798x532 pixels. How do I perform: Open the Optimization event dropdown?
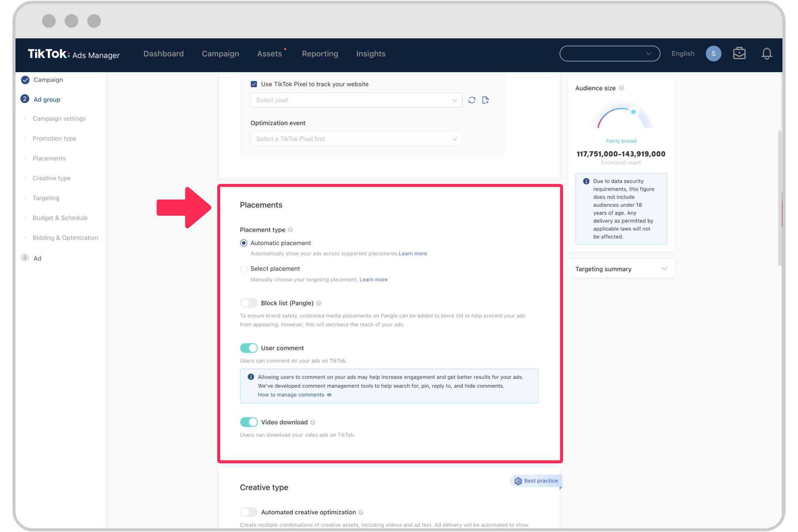tap(356, 138)
